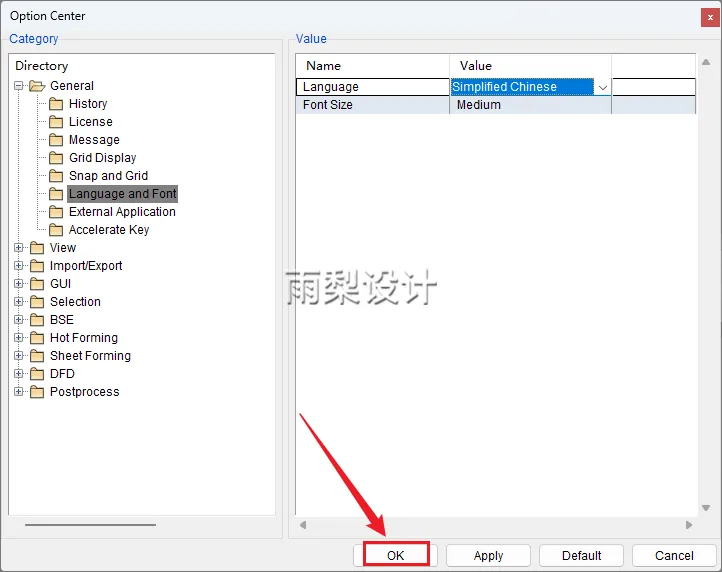Expand the Hot Forming tree node
Screen dimensions: 722x572
(18, 338)
